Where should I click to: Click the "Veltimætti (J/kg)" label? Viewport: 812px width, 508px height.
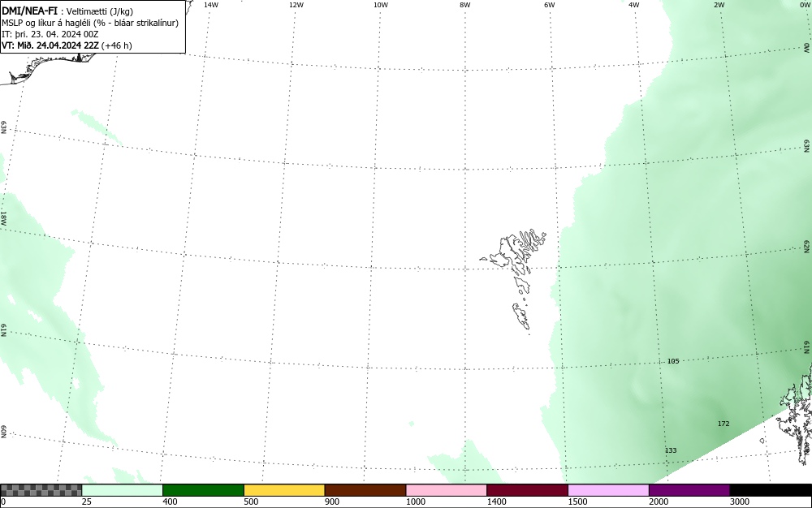(100, 11)
